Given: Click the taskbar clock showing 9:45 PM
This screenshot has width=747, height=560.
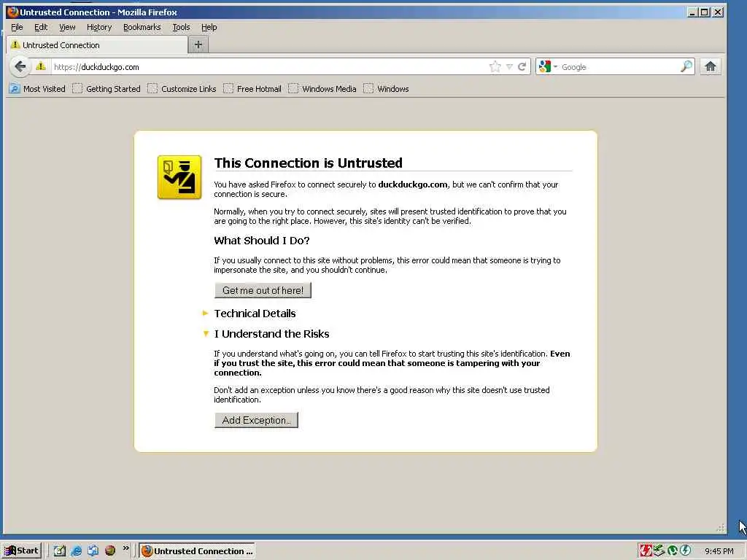Looking at the screenshot, I should coord(719,551).
